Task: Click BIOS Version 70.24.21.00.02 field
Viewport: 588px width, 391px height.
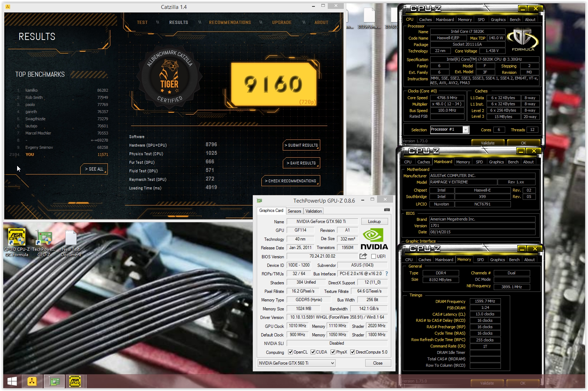Action: 322,256
